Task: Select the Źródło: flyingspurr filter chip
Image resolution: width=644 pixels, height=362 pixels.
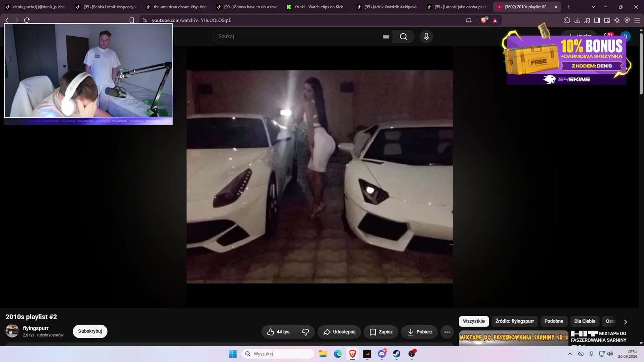Action: (x=515, y=321)
